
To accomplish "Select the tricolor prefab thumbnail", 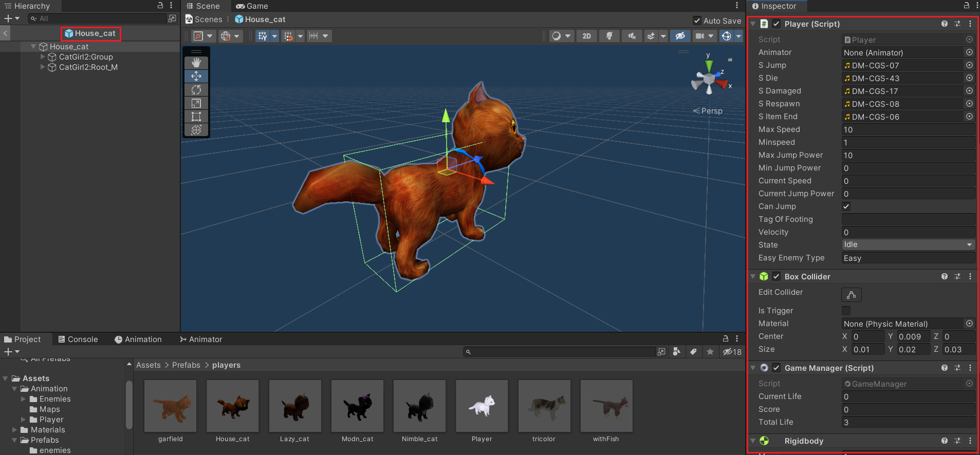I will tap(544, 406).
